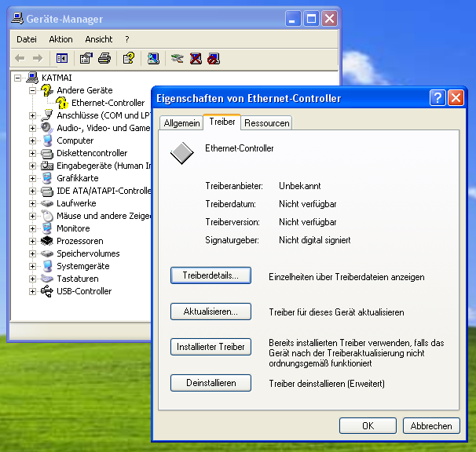Click the Uninstall device toolbar icon
Viewport: 476px width, 452px height.
click(x=196, y=58)
